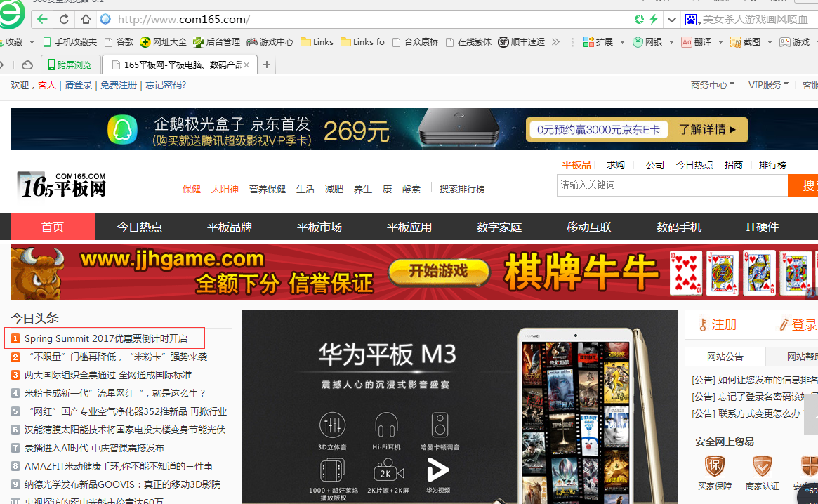Open the 今日热点 navigation menu item
Image resolution: width=818 pixels, height=504 pixels.
point(140,227)
